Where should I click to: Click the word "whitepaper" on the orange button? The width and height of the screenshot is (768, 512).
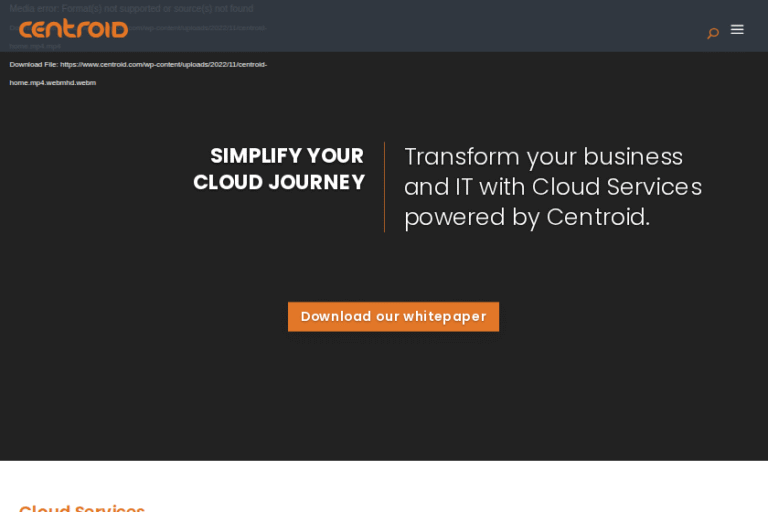pyautogui.click(x=444, y=317)
